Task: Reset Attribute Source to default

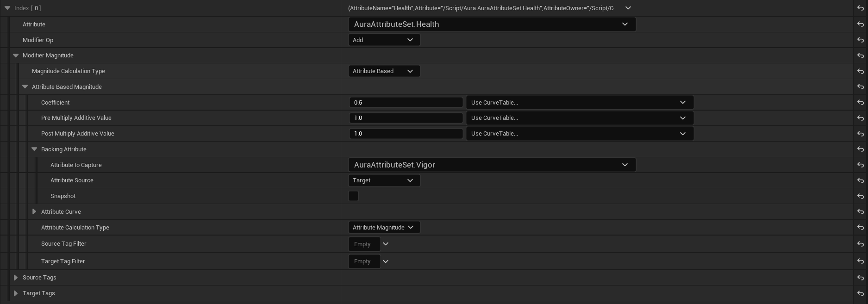Action: (x=861, y=180)
